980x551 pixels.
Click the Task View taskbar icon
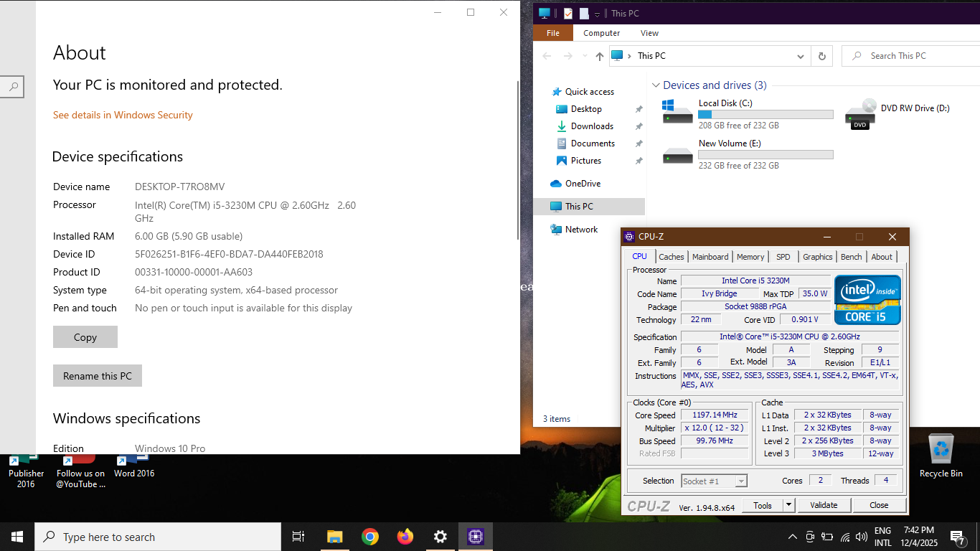[x=298, y=537]
